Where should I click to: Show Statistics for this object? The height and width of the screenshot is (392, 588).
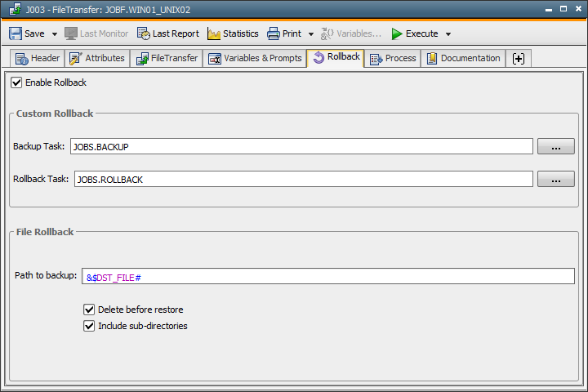[x=233, y=33]
